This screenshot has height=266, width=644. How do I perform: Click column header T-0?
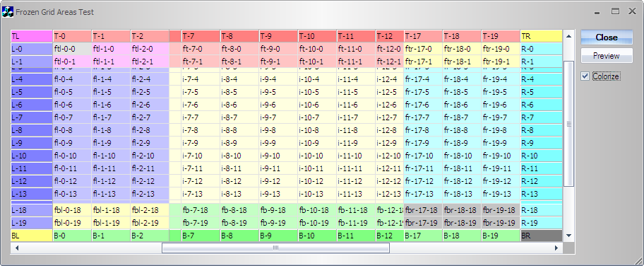pyautogui.click(x=72, y=36)
